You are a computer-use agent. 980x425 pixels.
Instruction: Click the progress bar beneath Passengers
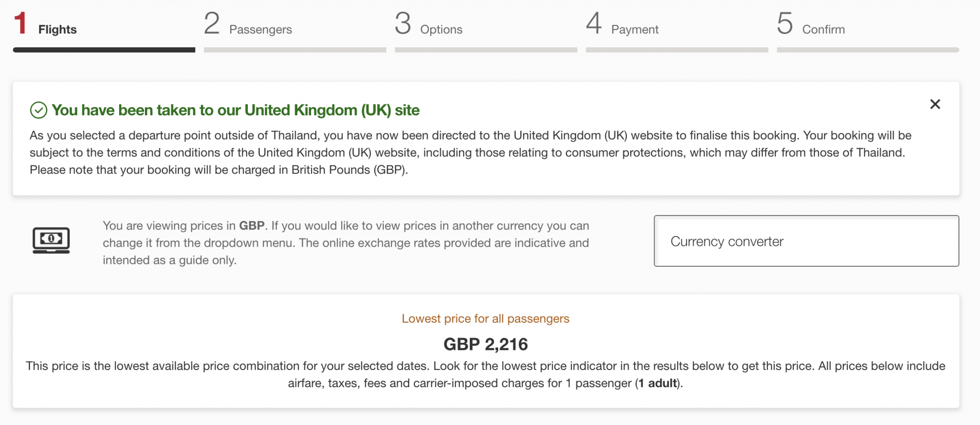(295, 50)
